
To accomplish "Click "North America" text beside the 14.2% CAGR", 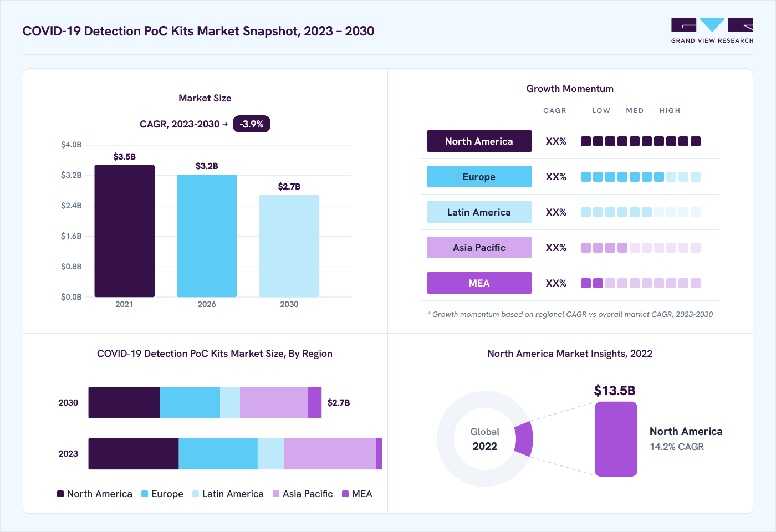I will click(686, 432).
